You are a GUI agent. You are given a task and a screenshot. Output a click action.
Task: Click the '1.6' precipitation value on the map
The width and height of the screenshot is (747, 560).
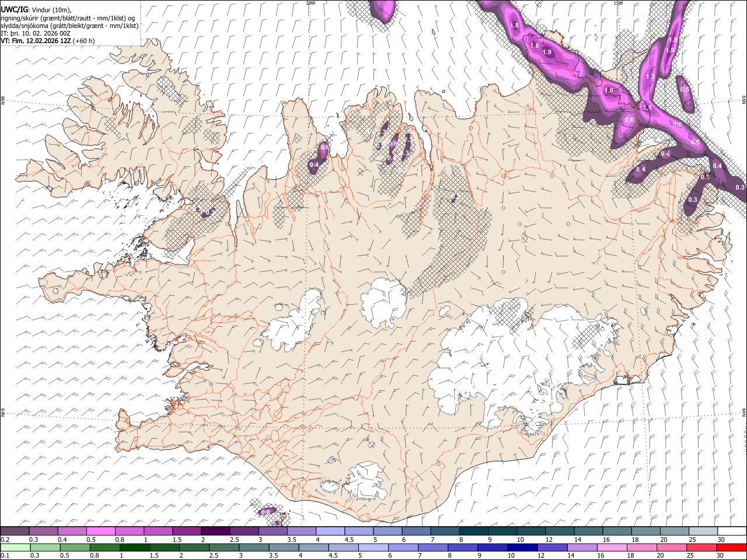[535, 45]
